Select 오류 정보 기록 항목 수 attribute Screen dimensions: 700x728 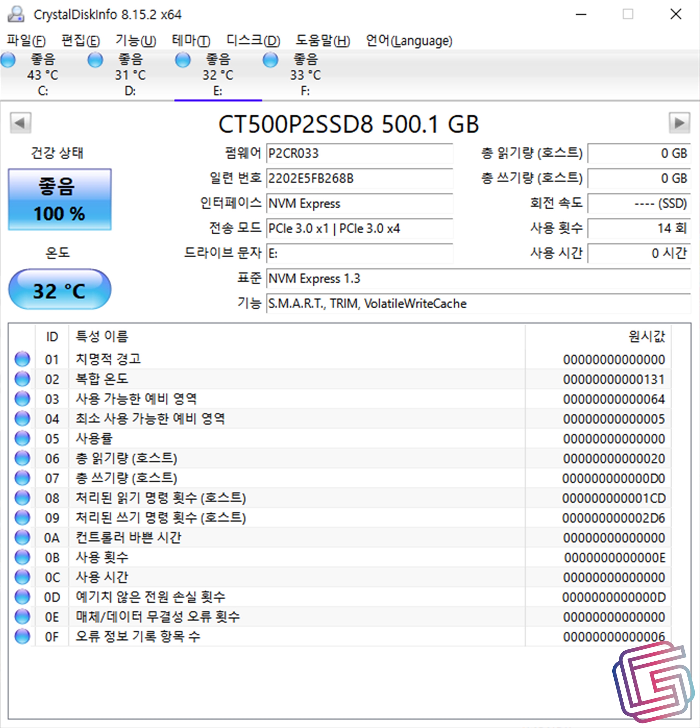pos(138,636)
